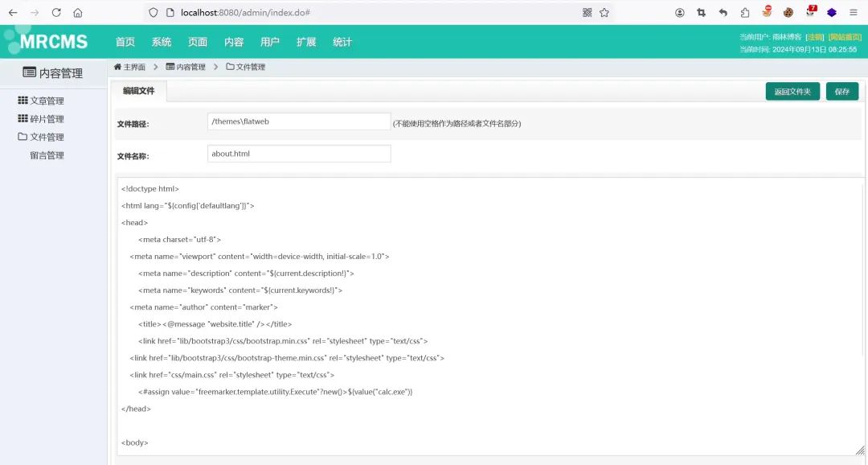Go to 内容管理 in breadcrumb

tap(191, 67)
